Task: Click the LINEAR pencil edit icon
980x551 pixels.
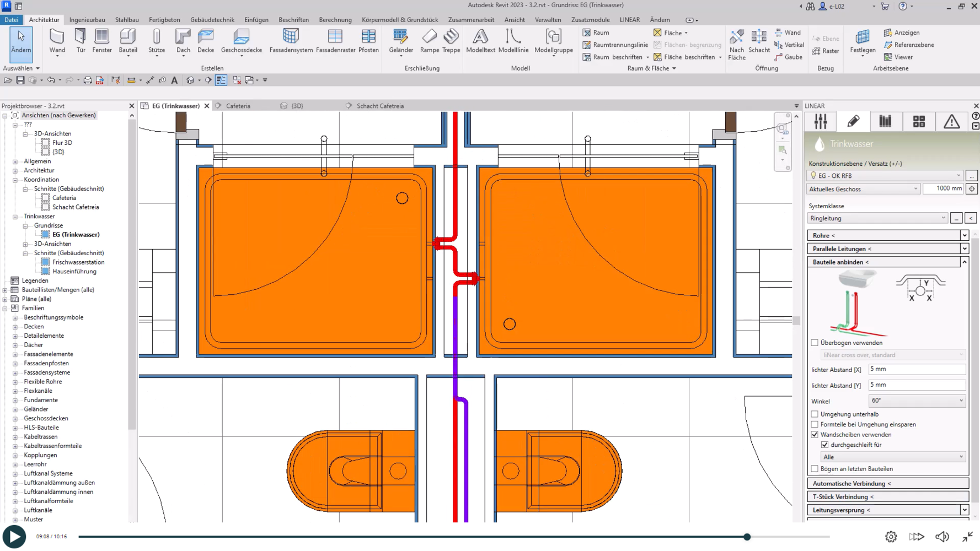Action: (853, 122)
